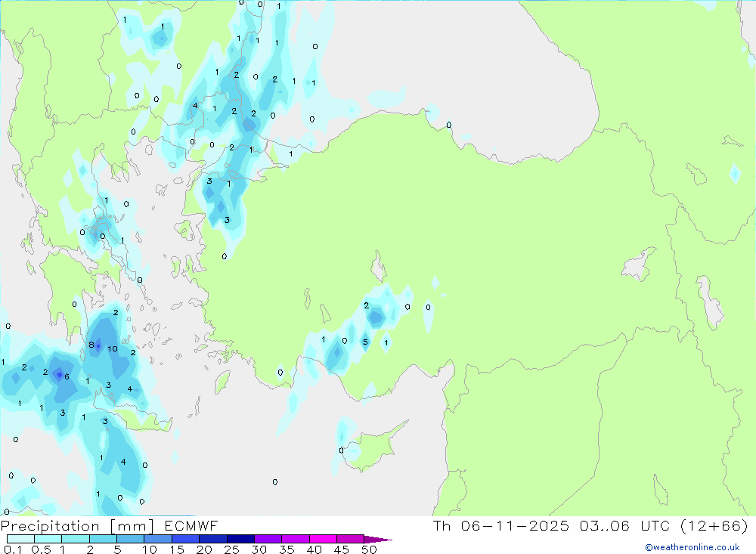
Task: Click the 'ECMWF' model label
Action: click(x=191, y=526)
